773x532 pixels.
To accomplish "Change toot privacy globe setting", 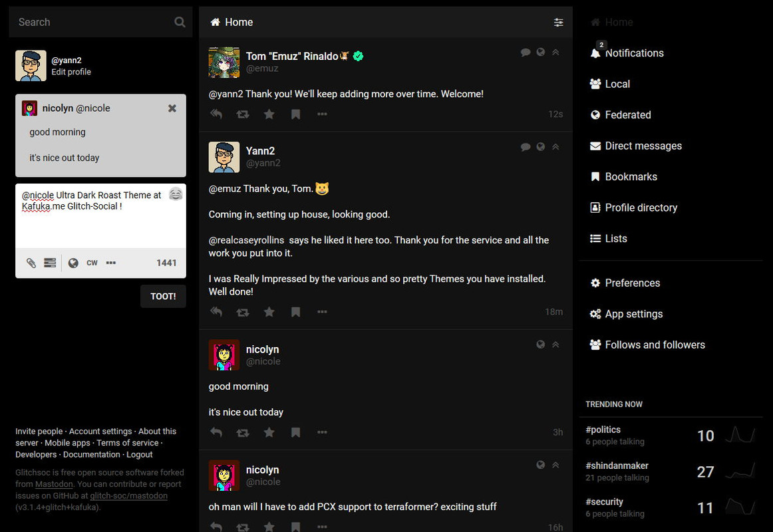I will [x=73, y=263].
